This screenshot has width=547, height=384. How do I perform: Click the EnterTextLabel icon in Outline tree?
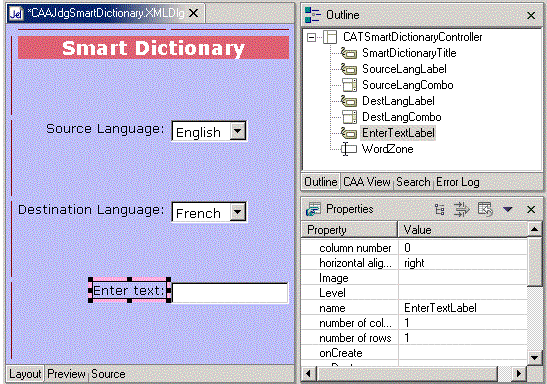[x=349, y=133]
